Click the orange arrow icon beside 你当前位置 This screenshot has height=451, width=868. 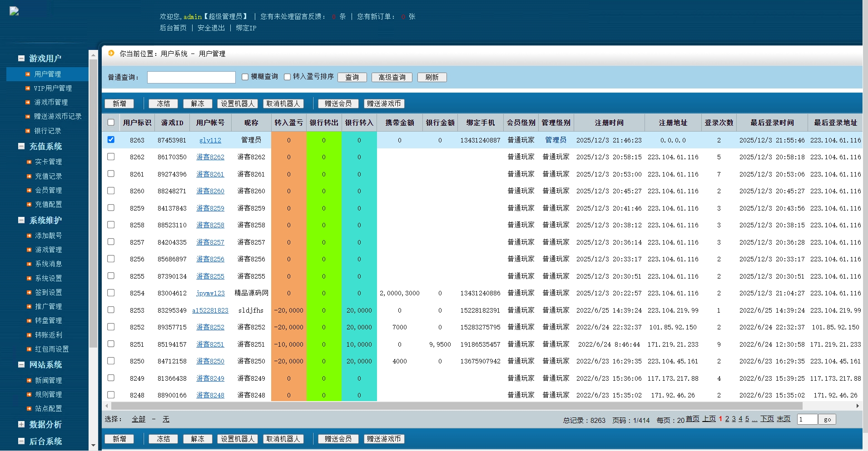pyautogui.click(x=111, y=54)
